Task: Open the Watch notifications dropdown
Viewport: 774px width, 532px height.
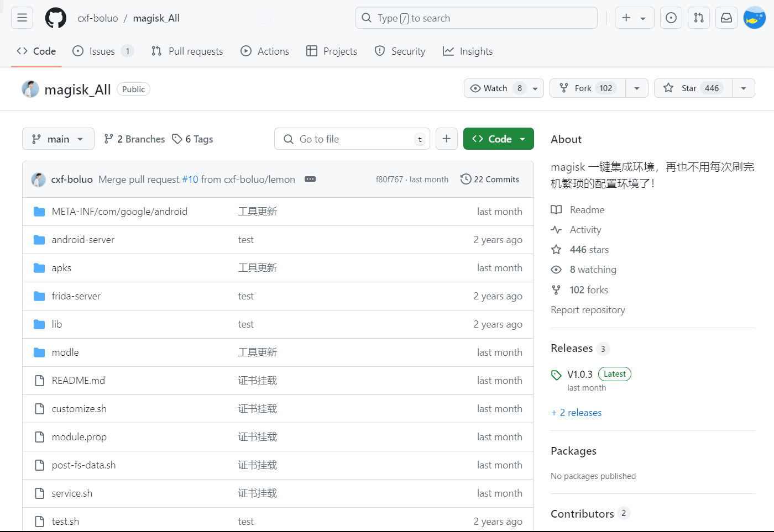Action: coord(504,88)
